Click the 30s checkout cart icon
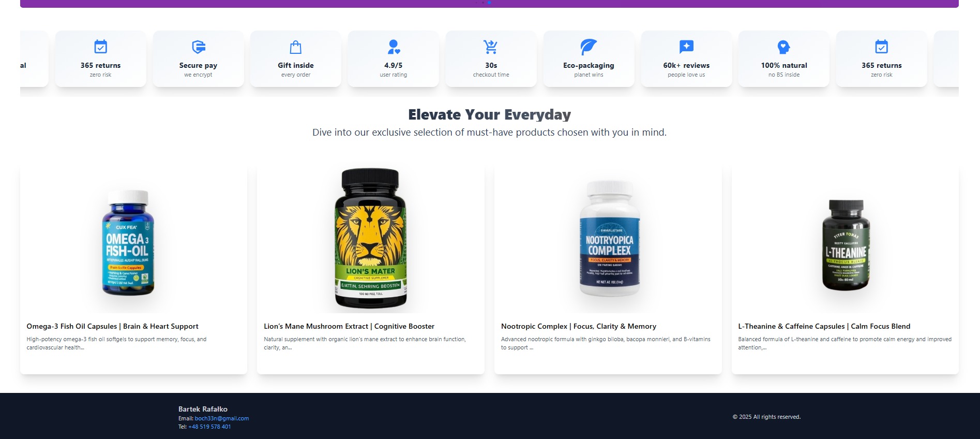Viewport: 980px width, 439px height. point(491,47)
